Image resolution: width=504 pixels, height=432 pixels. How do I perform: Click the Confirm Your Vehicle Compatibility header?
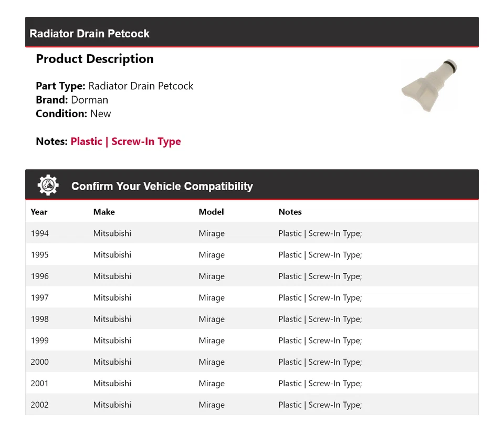pos(162,186)
